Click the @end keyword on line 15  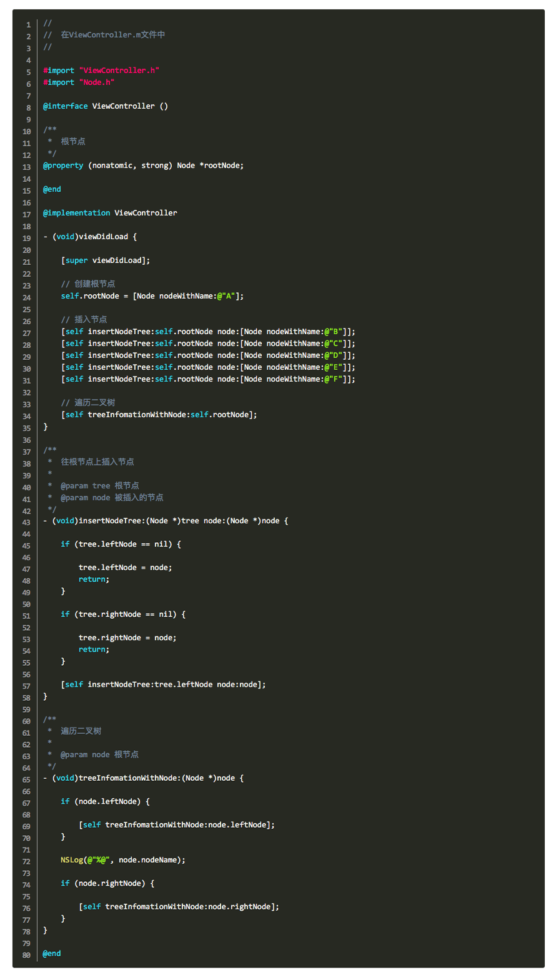[x=52, y=189]
